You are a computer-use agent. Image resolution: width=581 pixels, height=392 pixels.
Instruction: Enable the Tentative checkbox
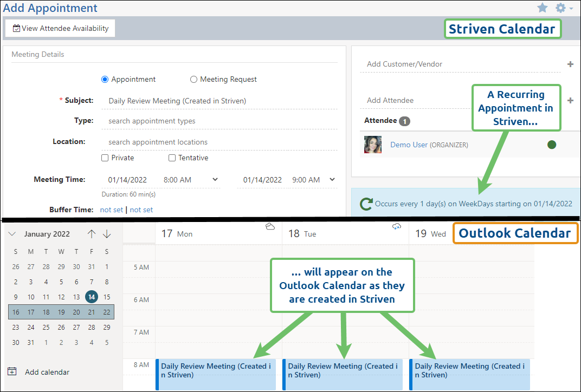click(x=172, y=158)
